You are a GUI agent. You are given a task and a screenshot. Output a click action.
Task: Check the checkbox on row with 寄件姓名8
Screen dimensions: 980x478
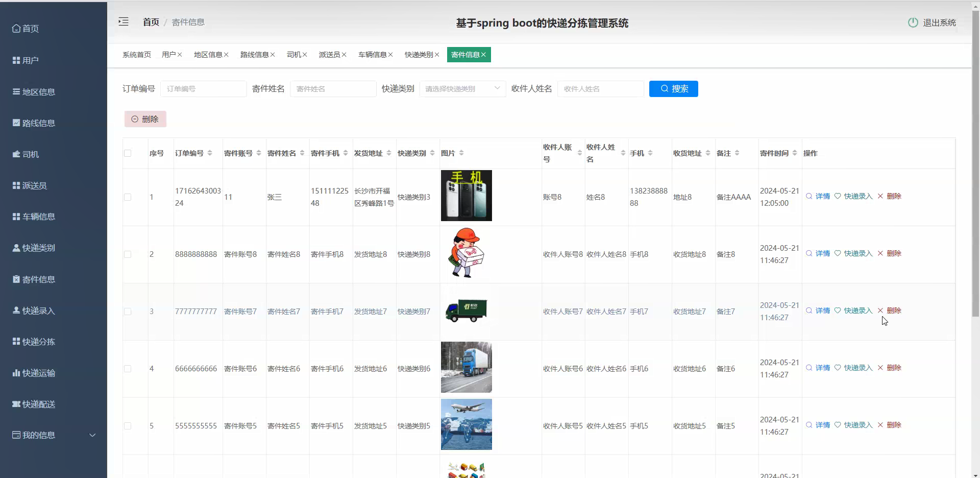(128, 254)
